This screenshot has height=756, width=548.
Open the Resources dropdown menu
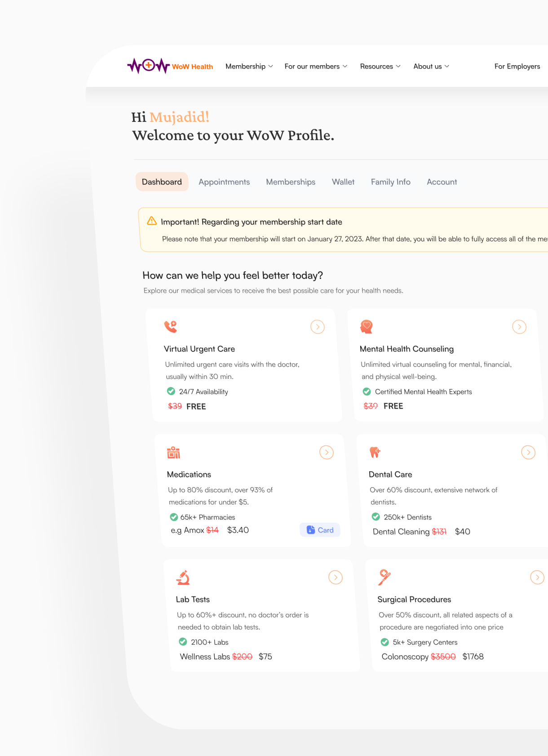click(x=380, y=66)
